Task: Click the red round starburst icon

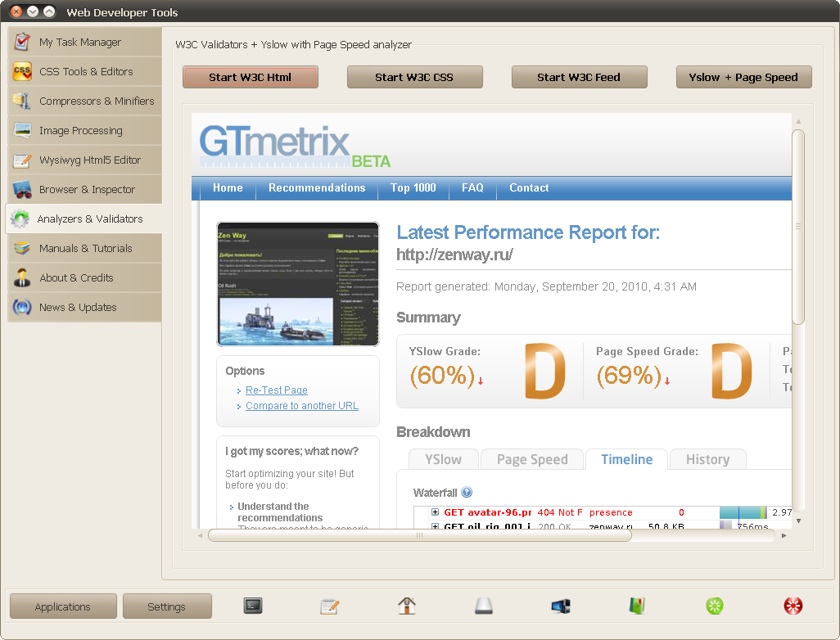Action: click(793, 606)
